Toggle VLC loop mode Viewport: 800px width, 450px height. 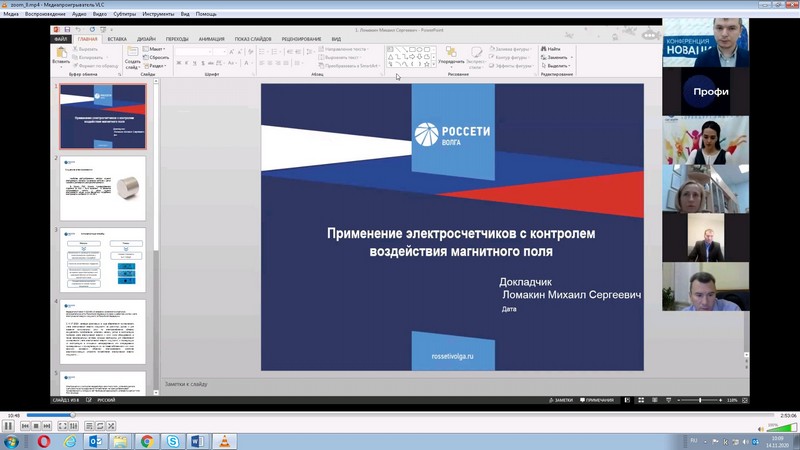pyautogui.click(x=100, y=426)
